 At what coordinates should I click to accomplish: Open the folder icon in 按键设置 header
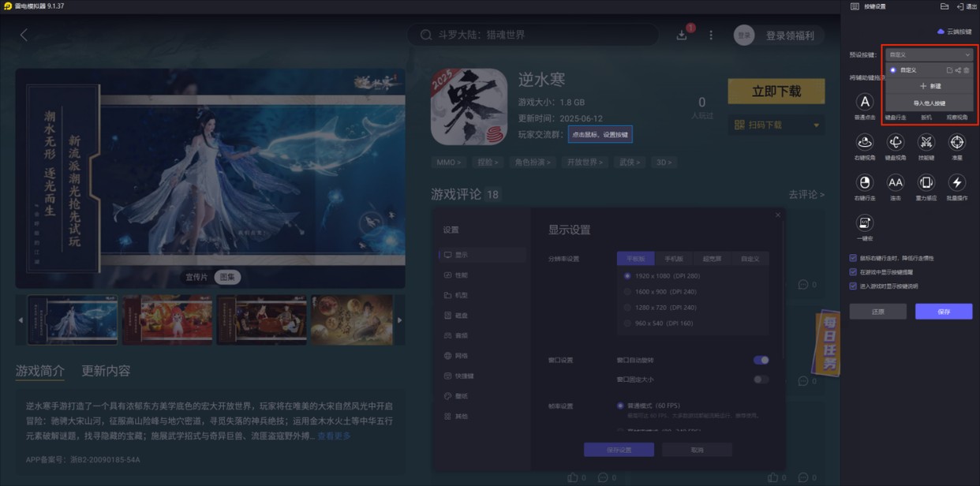[x=944, y=6]
